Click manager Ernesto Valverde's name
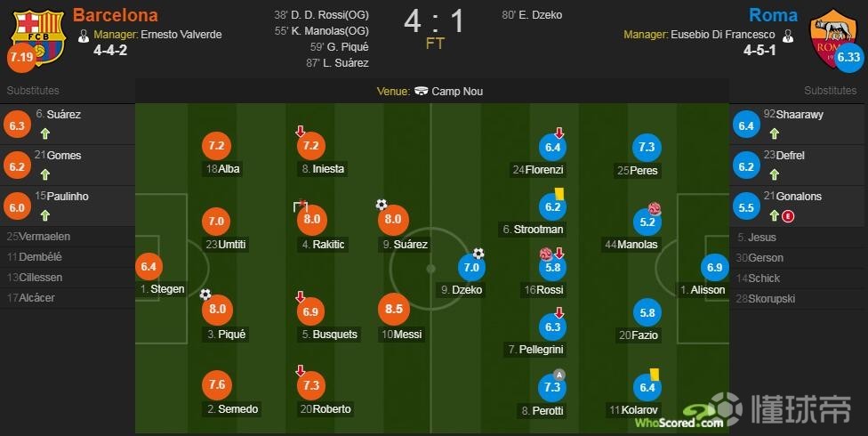The height and width of the screenshot is (436, 868). point(181,35)
